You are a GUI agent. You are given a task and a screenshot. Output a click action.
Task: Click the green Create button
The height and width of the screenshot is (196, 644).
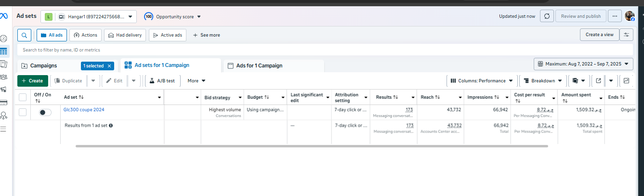[x=33, y=81]
